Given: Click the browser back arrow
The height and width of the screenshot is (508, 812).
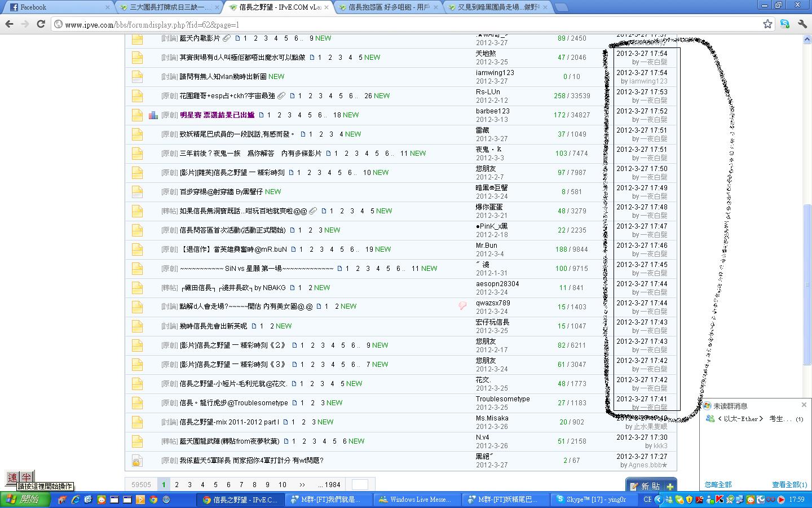Looking at the screenshot, I should click(x=9, y=24).
